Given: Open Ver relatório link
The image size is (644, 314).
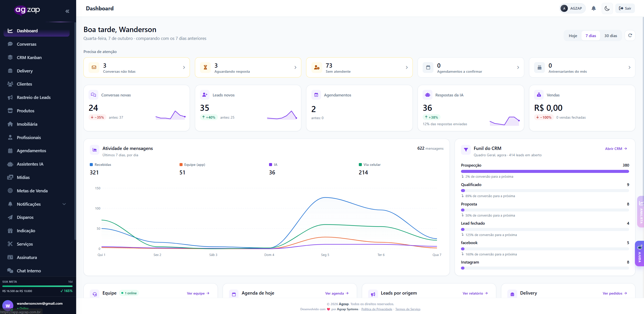Looking at the screenshot, I should (x=475, y=293).
